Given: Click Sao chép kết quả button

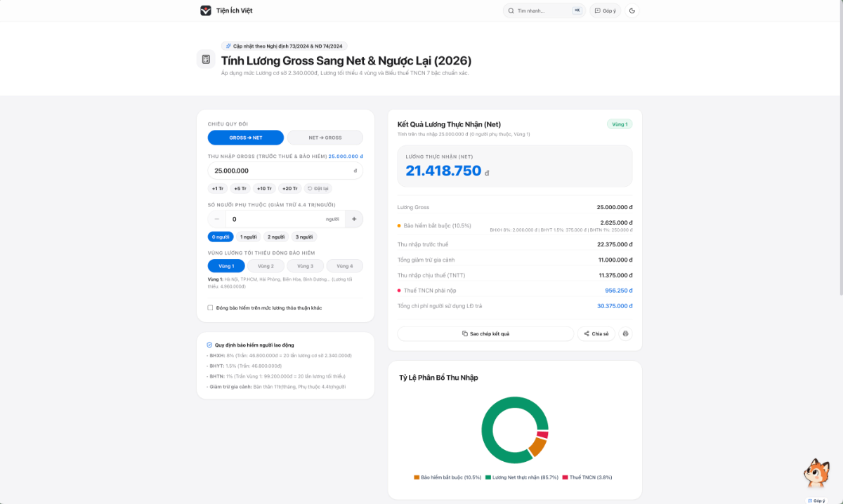Looking at the screenshot, I should point(485,333).
